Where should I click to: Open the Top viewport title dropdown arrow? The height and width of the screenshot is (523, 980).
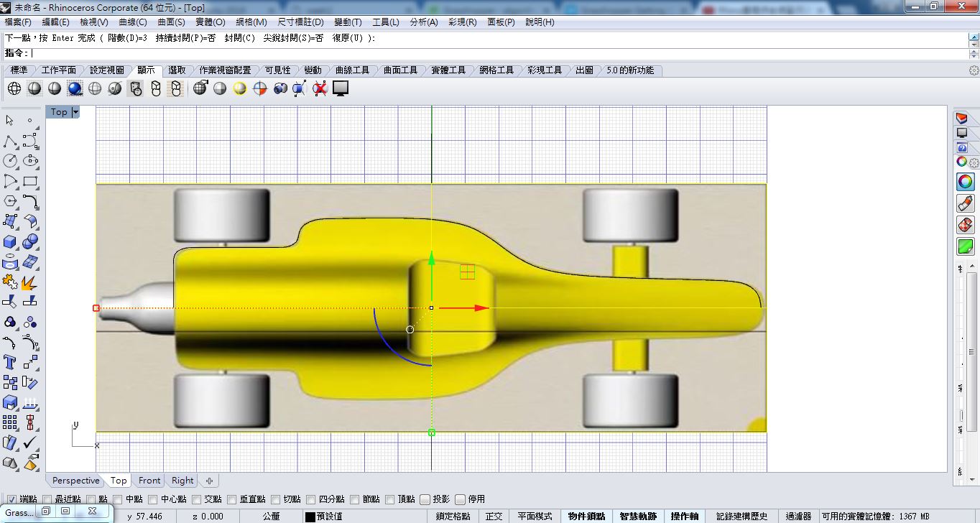75,112
